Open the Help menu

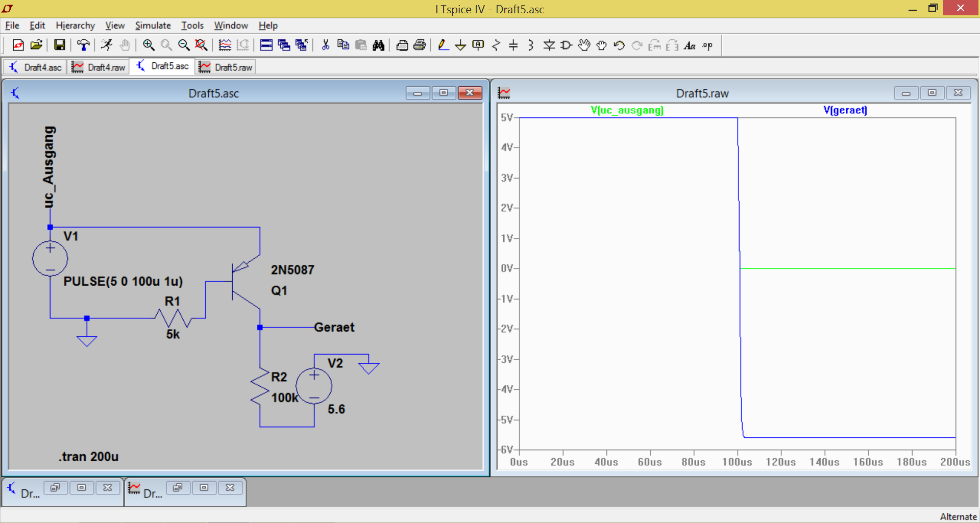coord(267,26)
